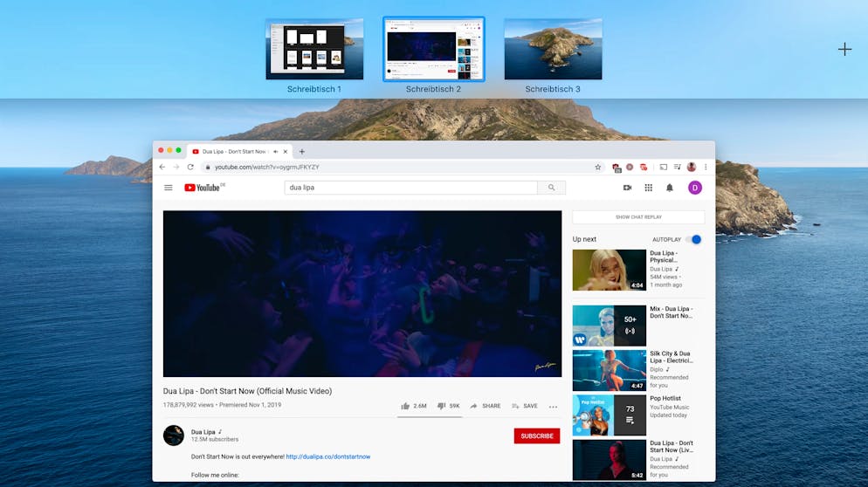Click the browser back arrow
868x487 pixels.
point(162,167)
